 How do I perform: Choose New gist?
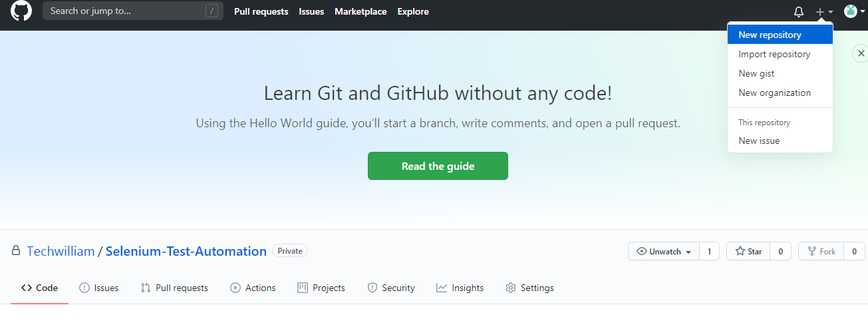pos(780,73)
